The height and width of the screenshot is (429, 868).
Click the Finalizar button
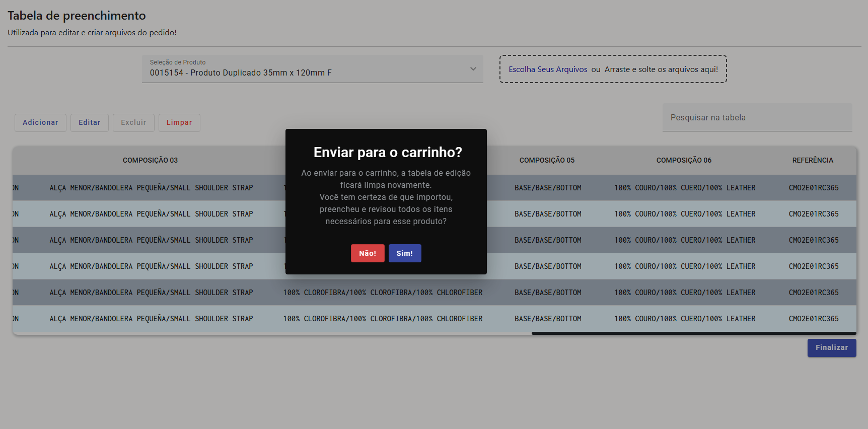(831, 348)
